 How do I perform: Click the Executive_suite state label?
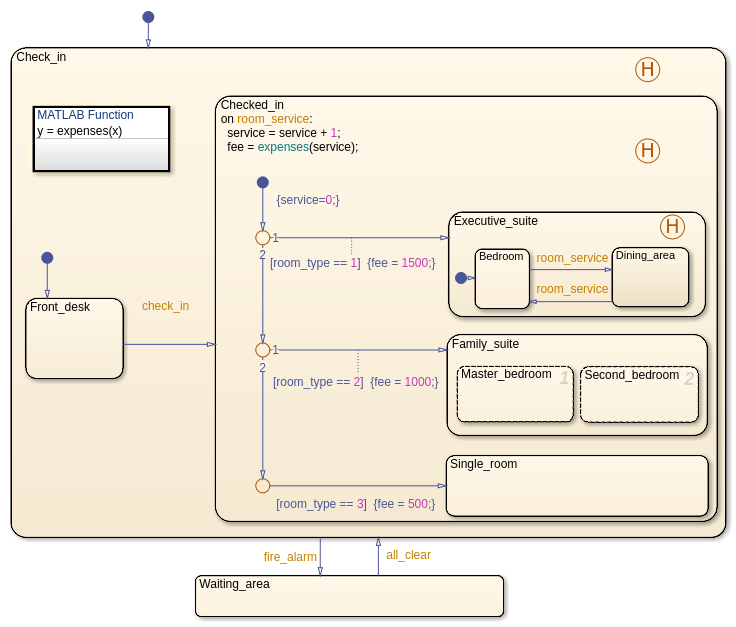[496, 221]
